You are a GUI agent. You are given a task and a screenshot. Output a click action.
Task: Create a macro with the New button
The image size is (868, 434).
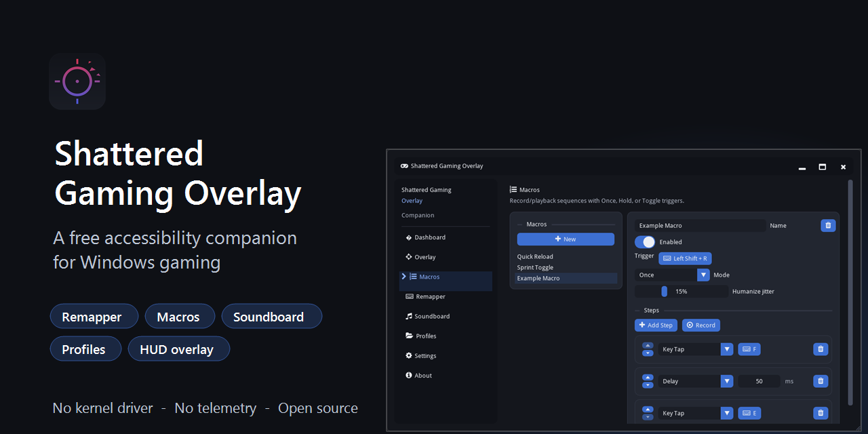tap(566, 239)
